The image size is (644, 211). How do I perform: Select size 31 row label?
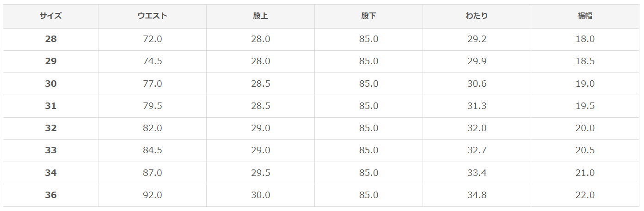click(x=51, y=106)
